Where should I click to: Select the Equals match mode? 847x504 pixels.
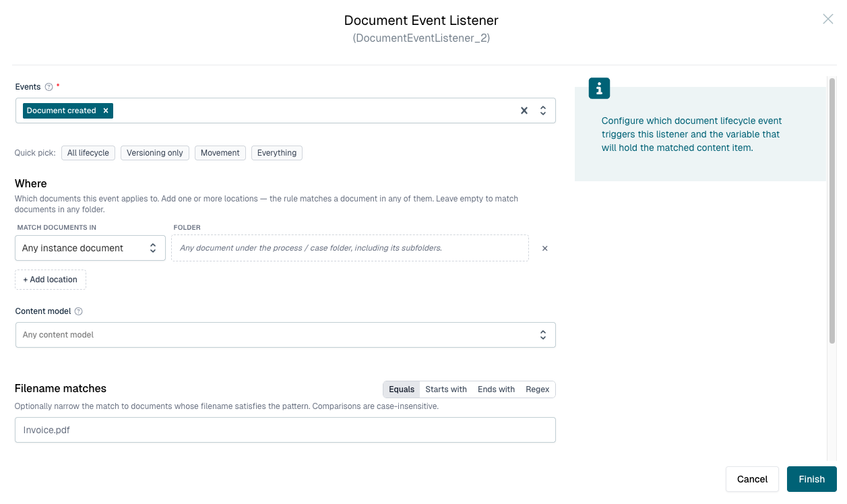pos(402,389)
